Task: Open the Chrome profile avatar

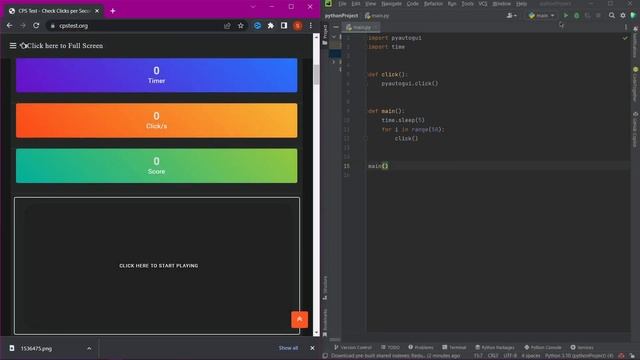Action: click(x=298, y=26)
